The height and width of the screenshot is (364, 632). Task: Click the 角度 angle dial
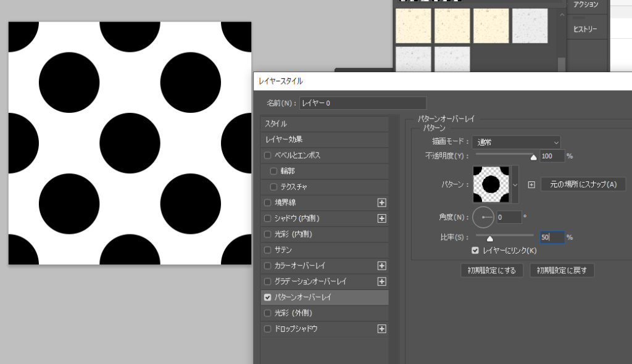[x=484, y=217]
